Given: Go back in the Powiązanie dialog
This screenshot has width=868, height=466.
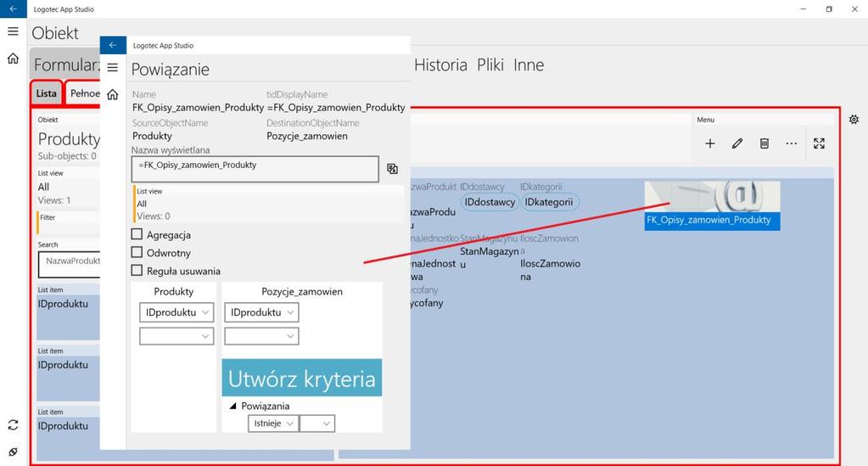Looking at the screenshot, I should [x=113, y=46].
